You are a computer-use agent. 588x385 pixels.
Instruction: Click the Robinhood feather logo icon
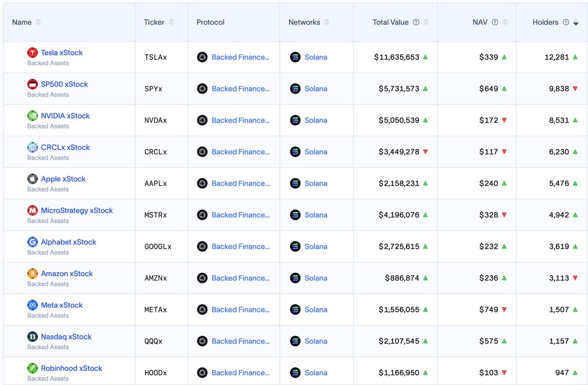click(x=33, y=368)
